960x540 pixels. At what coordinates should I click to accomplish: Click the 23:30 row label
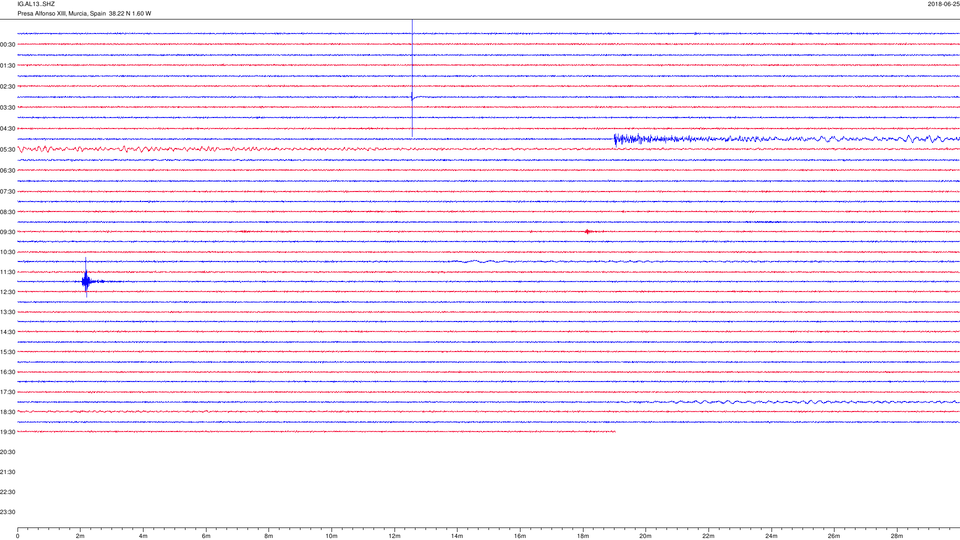click(7, 512)
